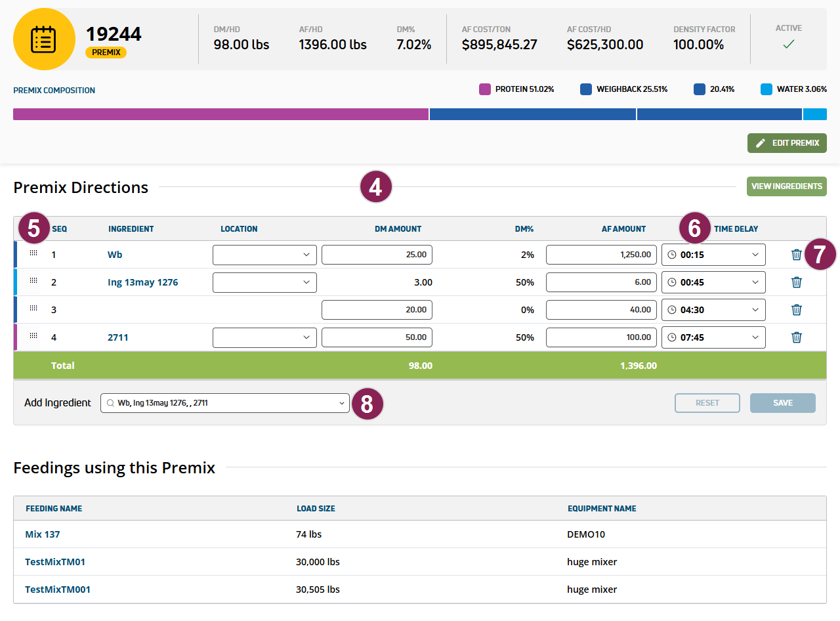Image resolution: width=840 pixels, height=621 pixels.
Task: Delete the Wb ingredient row
Action: coord(796,255)
